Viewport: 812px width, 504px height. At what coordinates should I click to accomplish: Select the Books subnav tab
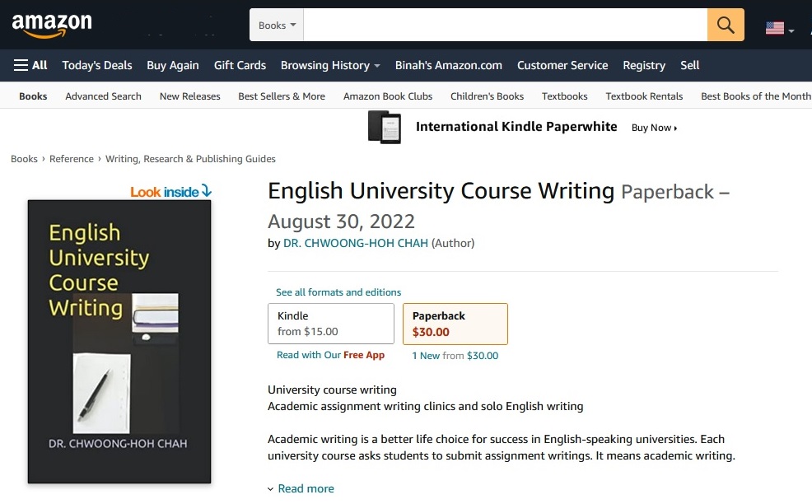point(33,96)
